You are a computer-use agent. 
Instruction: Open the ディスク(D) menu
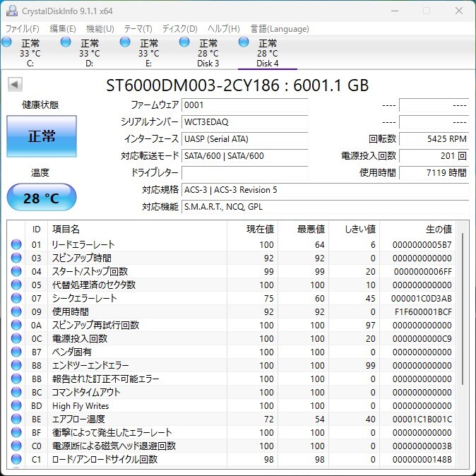coord(179,29)
